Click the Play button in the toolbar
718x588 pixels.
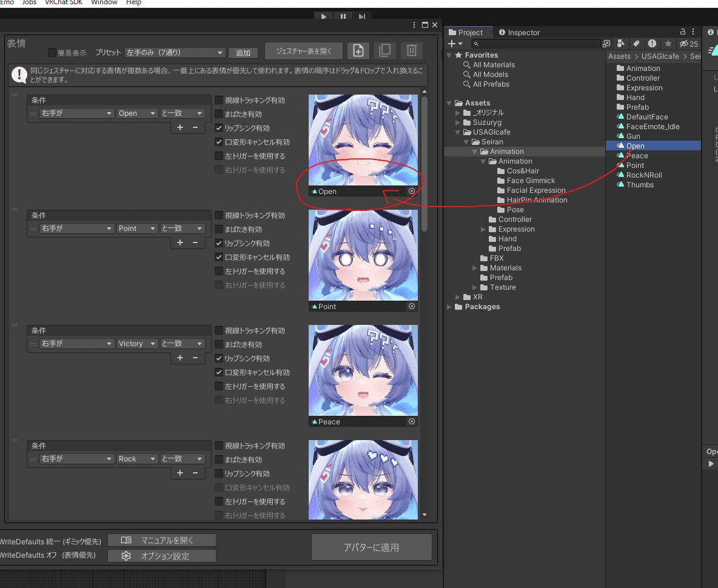(x=323, y=16)
